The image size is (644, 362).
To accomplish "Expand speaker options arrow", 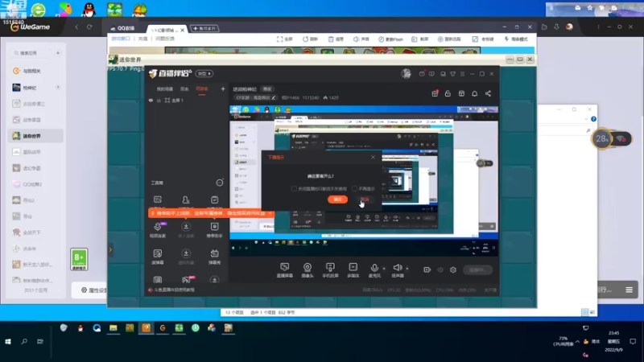I will point(407,269).
